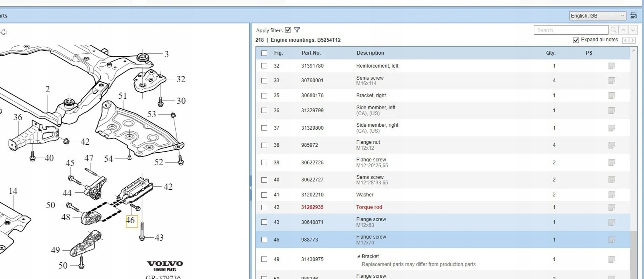Tick the select-all checkbox in header
The width and height of the screenshot is (644, 279).
point(264,53)
